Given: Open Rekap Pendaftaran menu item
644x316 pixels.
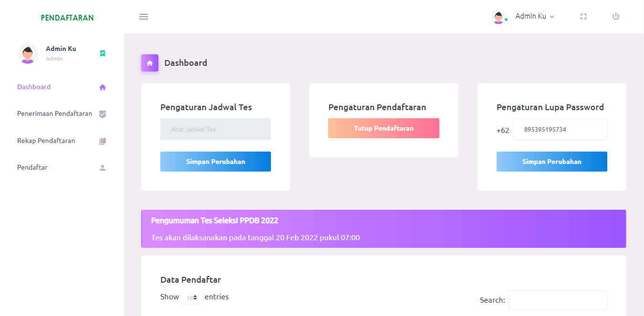Looking at the screenshot, I should coord(46,141).
